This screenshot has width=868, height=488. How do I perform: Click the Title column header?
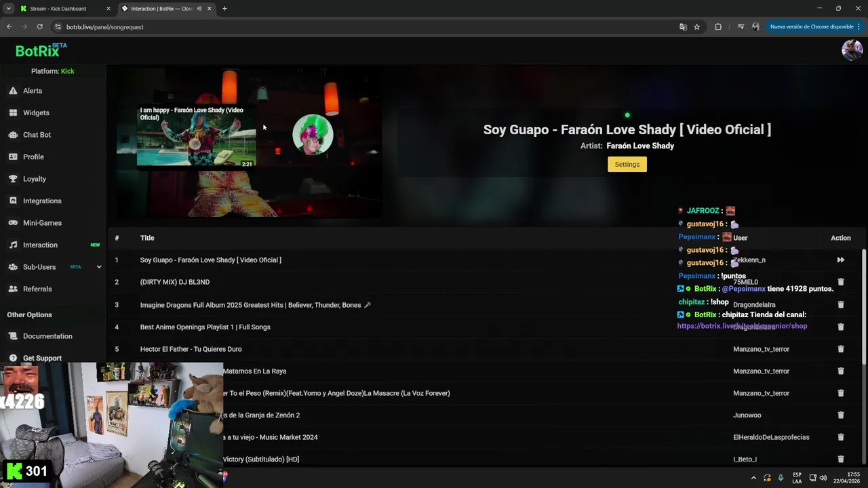[147, 238]
